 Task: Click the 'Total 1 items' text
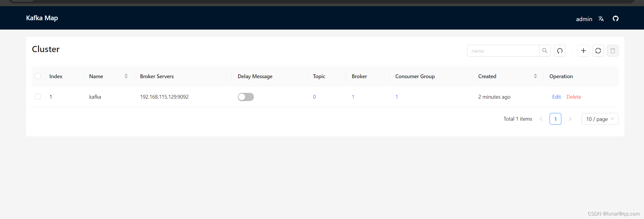pos(518,119)
